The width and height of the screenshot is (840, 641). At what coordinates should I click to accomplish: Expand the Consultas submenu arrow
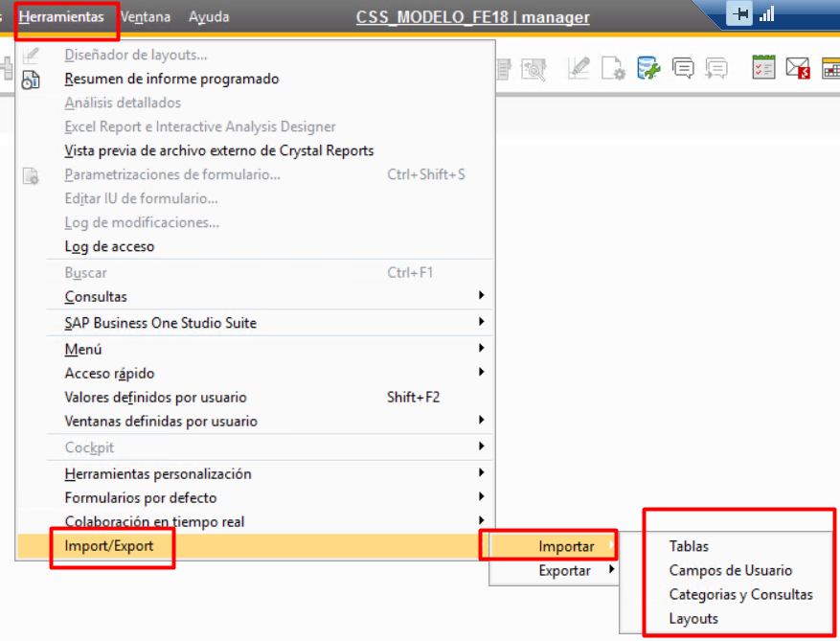(481, 296)
